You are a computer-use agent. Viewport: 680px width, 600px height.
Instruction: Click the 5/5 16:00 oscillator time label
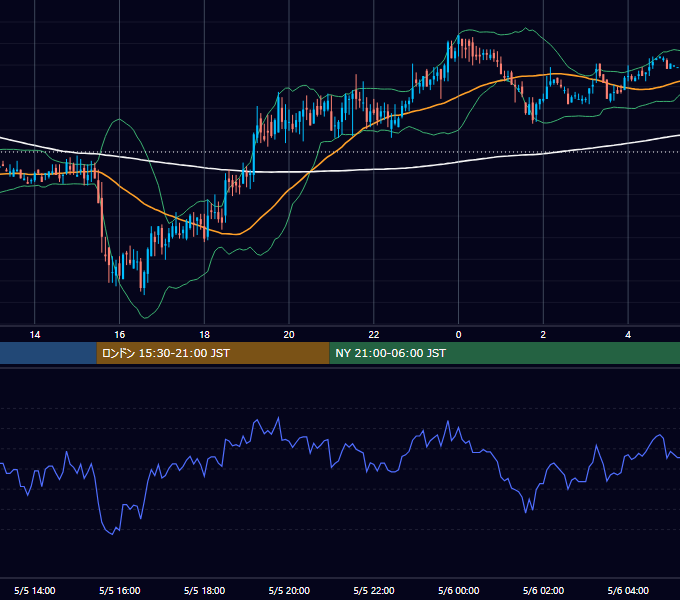pos(120,590)
